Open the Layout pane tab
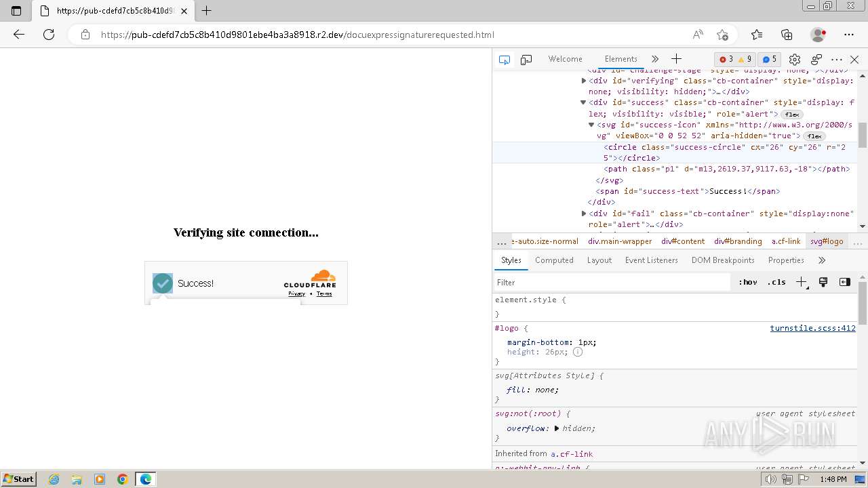The image size is (868, 488). tap(599, 260)
